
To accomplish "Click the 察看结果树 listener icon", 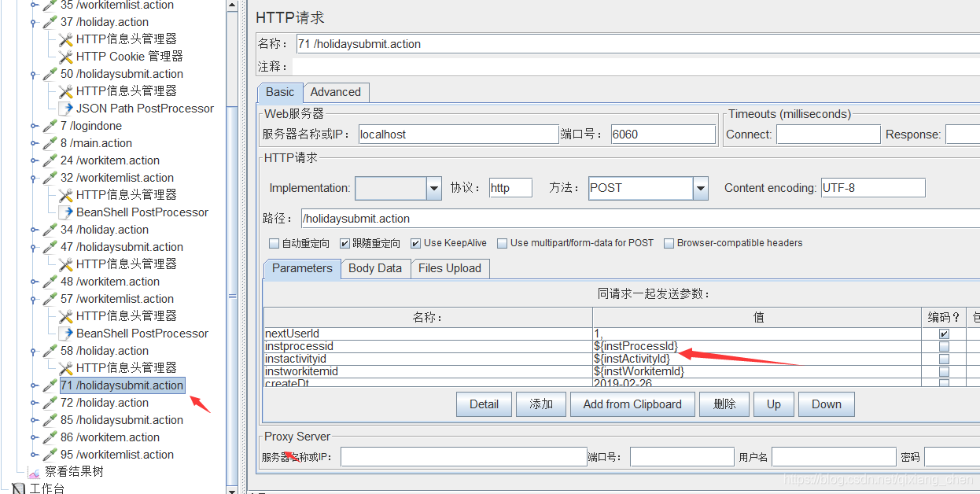I will [x=34, y=472].
